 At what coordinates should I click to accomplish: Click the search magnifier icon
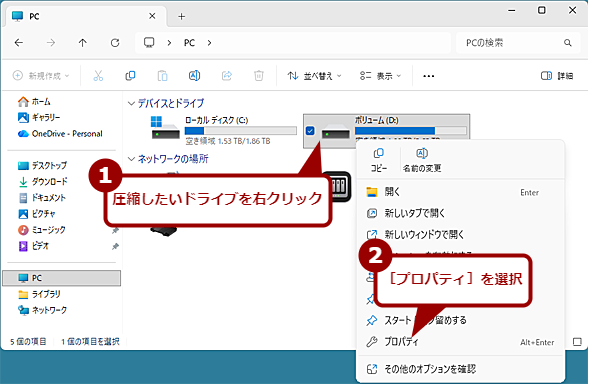click(568, 43)
